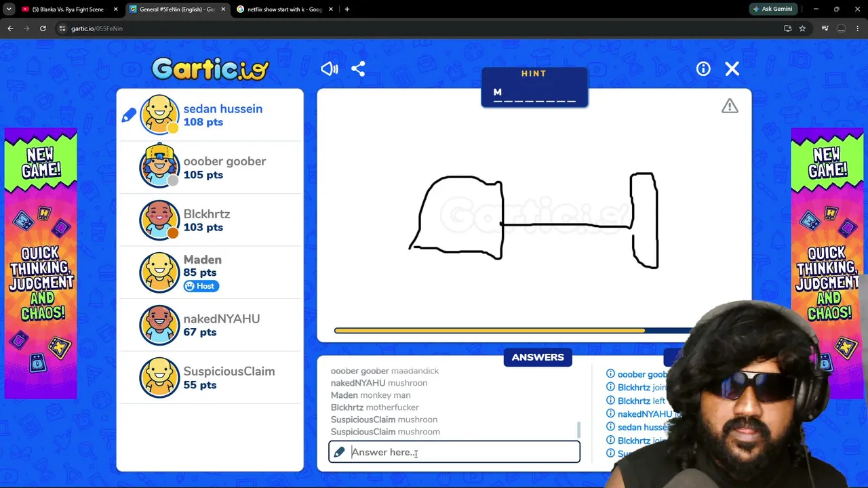Click the info icon beside 'Blckhrtz left'

610,401
